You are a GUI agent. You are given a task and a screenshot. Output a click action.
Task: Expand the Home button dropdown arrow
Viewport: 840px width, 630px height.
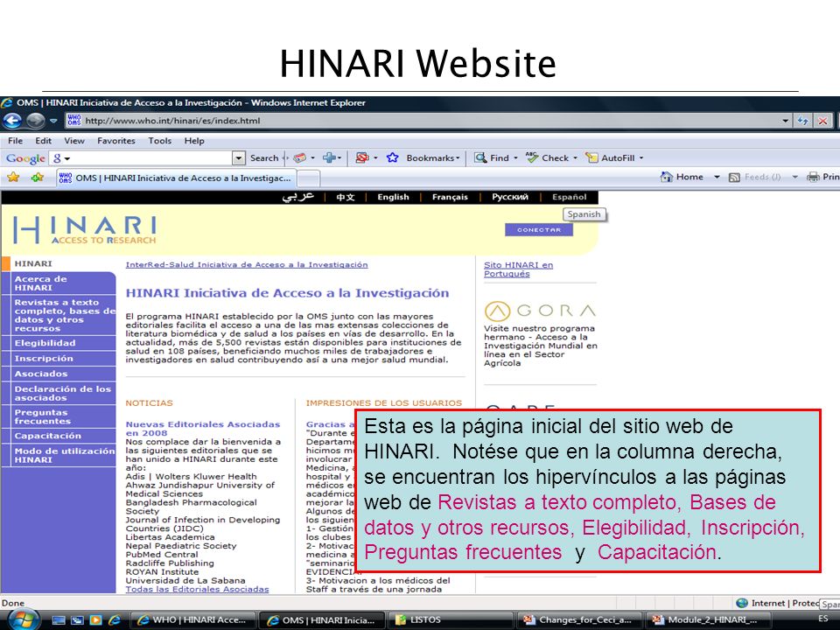pyautogui.click(x=717, y=177)
